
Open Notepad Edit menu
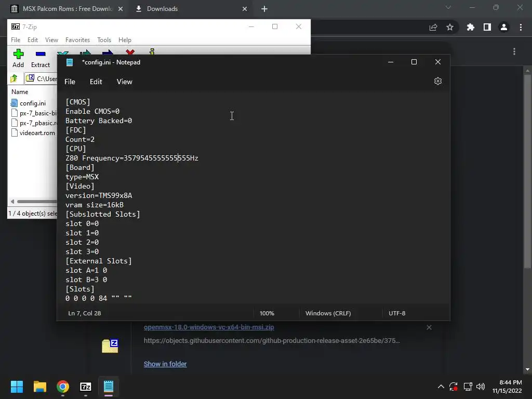pyautogui.click(x=96, y=82)
